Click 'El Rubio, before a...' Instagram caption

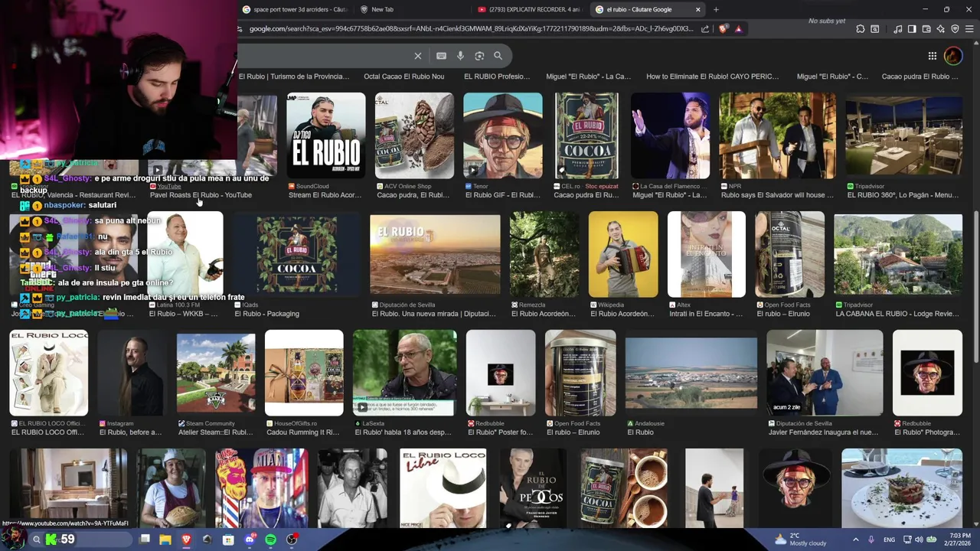pos(130,432)
